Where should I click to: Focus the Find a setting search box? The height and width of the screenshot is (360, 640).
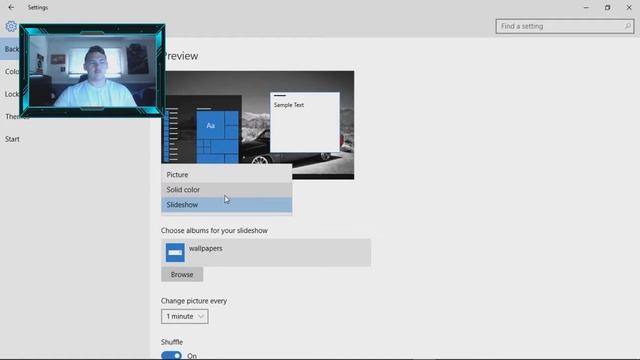coord(565,26)
